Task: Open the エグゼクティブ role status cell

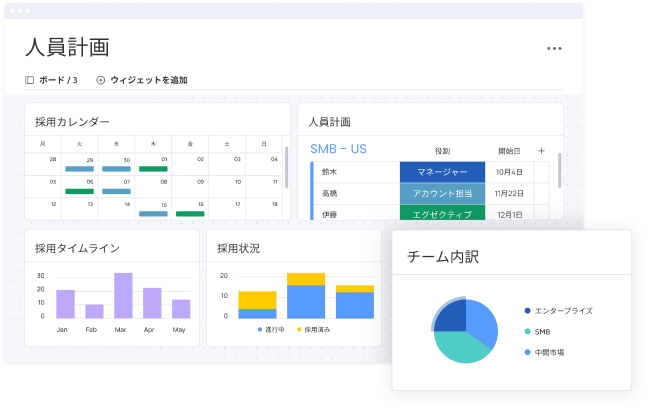Action: pos(442,213)
